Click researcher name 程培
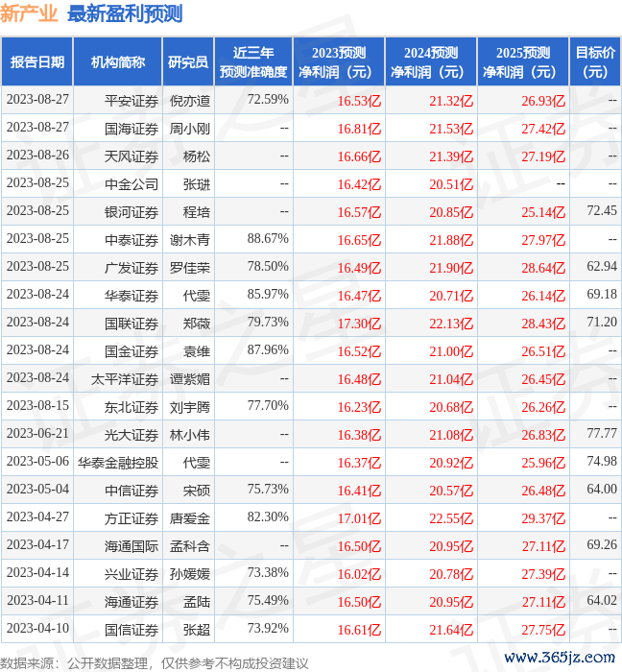 [197, 212]
